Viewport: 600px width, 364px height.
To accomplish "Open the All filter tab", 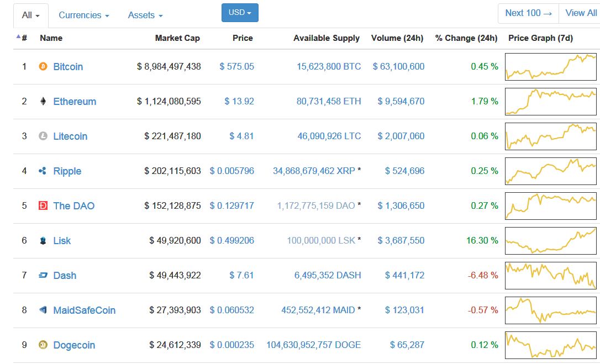I will click(x=30, y=15).
